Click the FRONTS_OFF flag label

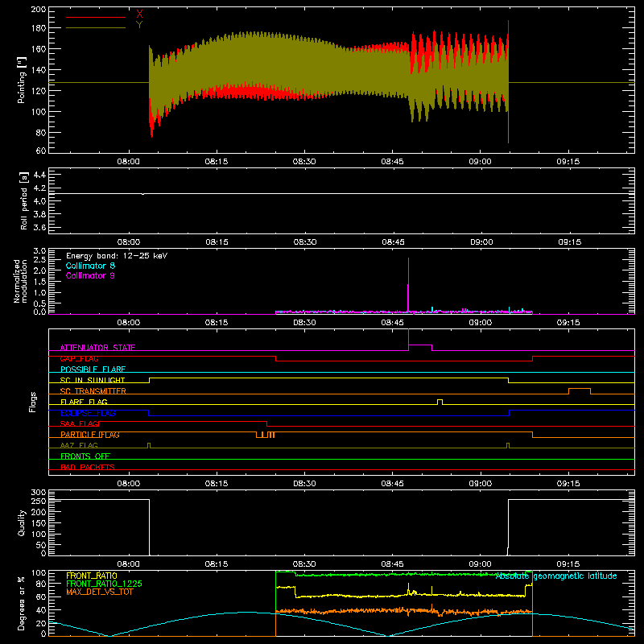tap(85, 456)
